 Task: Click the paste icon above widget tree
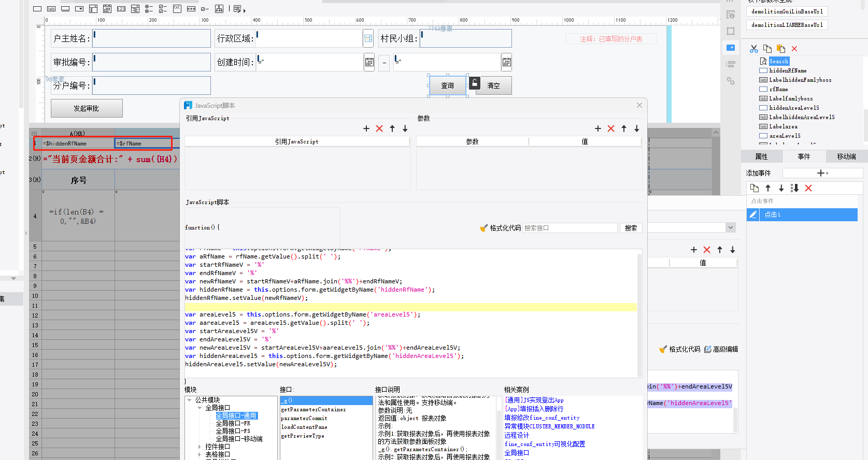pyautogui.click(x=781, y=49)
